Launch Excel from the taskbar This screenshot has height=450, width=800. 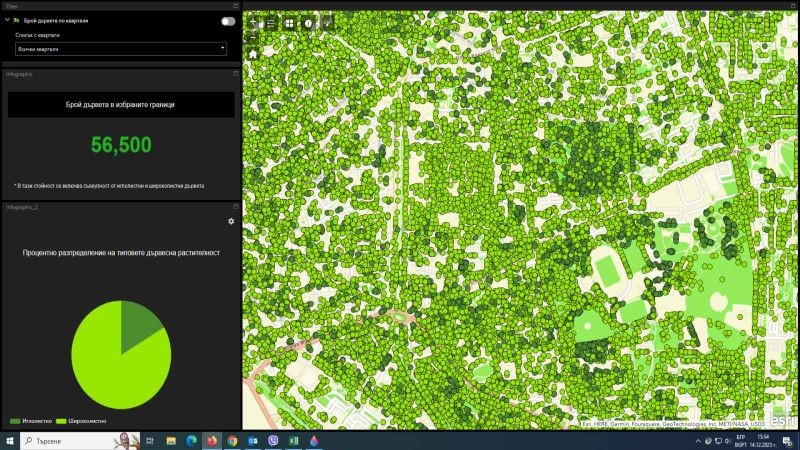[294, 440]
